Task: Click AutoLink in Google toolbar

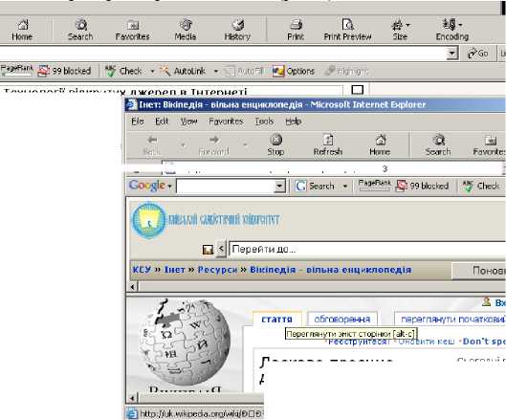Action: [x=183, y=71]
